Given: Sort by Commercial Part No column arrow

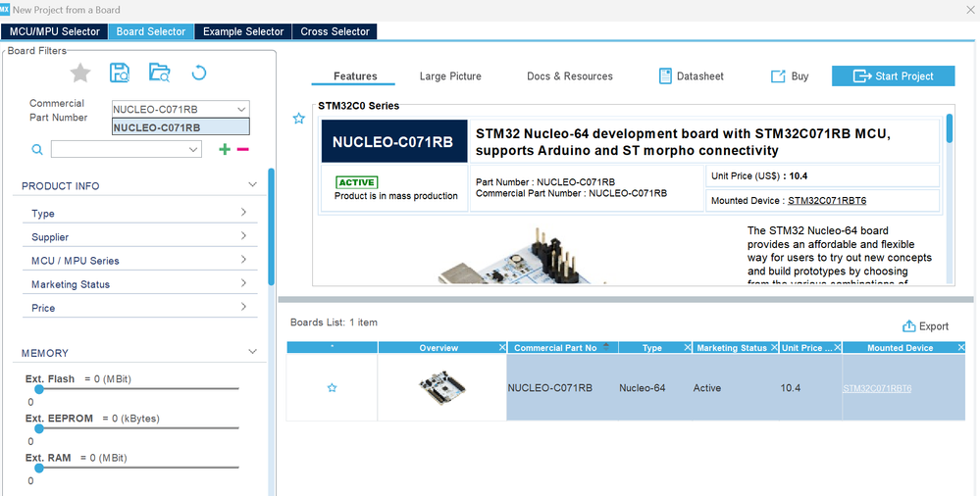Looking at the screenshot, I should coord(605,347).
